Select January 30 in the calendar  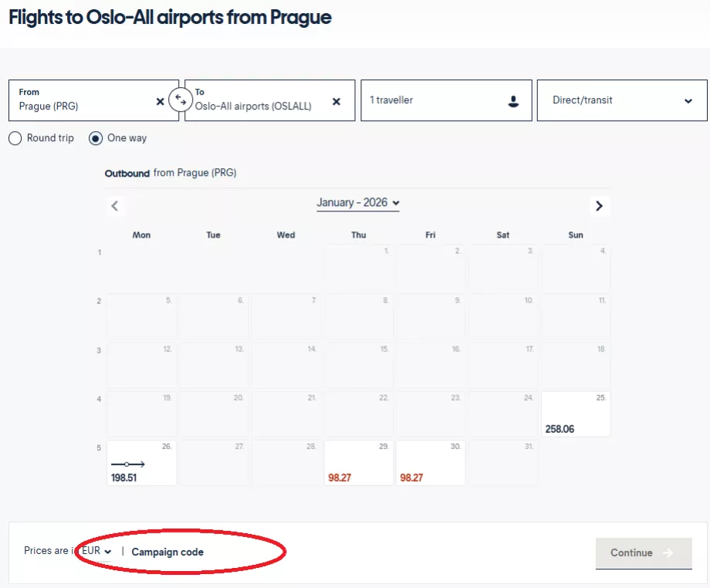point(430,461)
